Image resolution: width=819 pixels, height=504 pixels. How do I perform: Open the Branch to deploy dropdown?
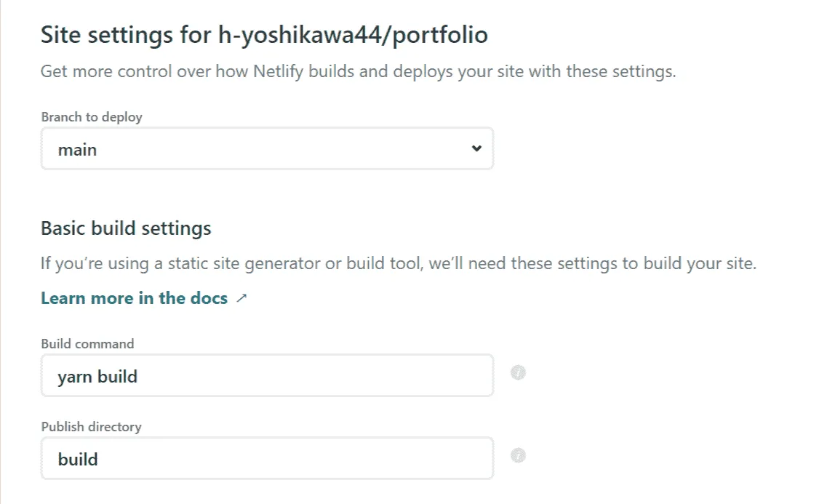click(x=267, y=149)
